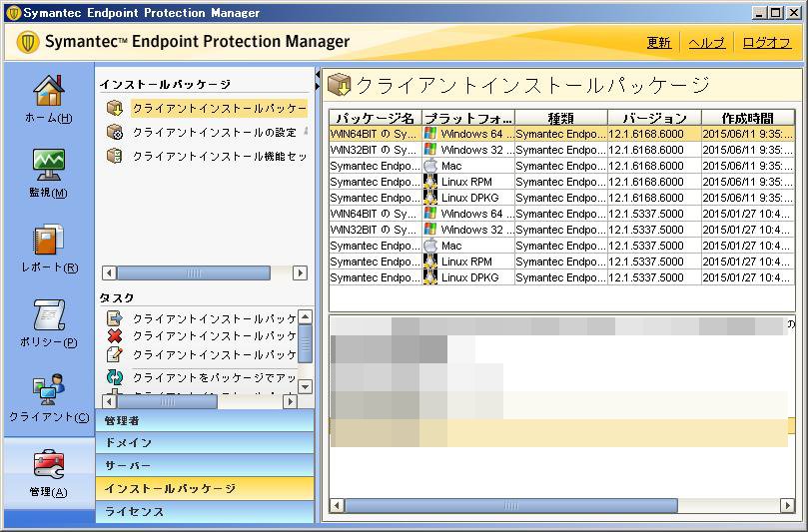Click the penguin icon in 12.1.5337 Linux RPM row

coord(429,262)
